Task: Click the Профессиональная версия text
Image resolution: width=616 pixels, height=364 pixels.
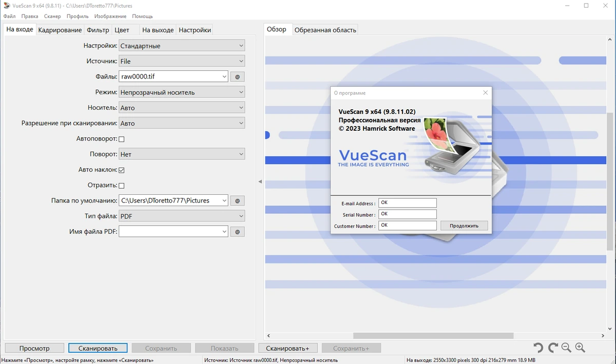Action: (380, 120)
